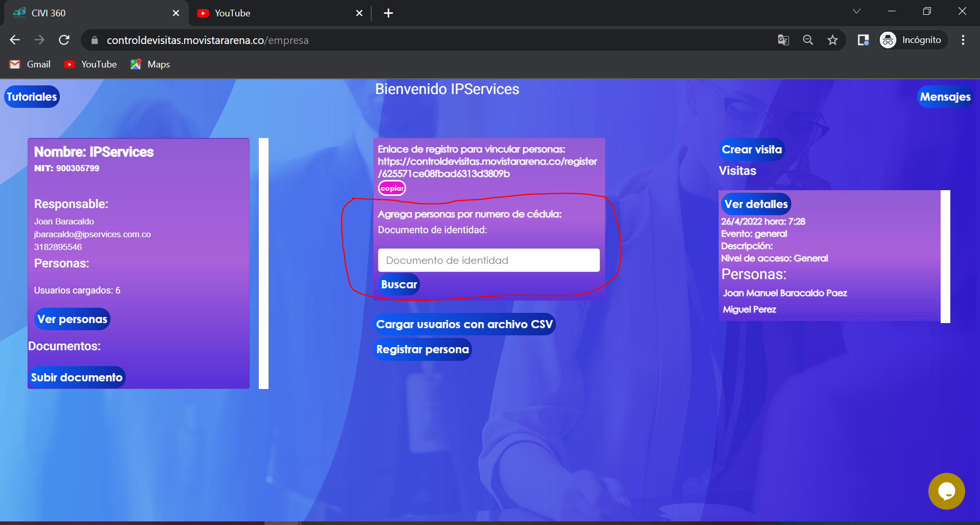Click the translate page icon
This screenshot has width=980, height=525.
click(x=783, y=40)
